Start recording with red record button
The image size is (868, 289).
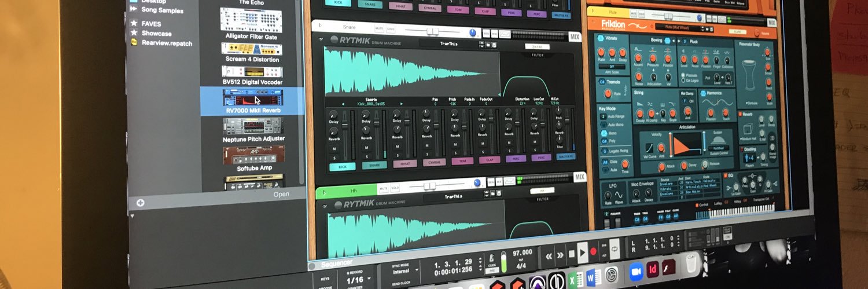[593, 252]
